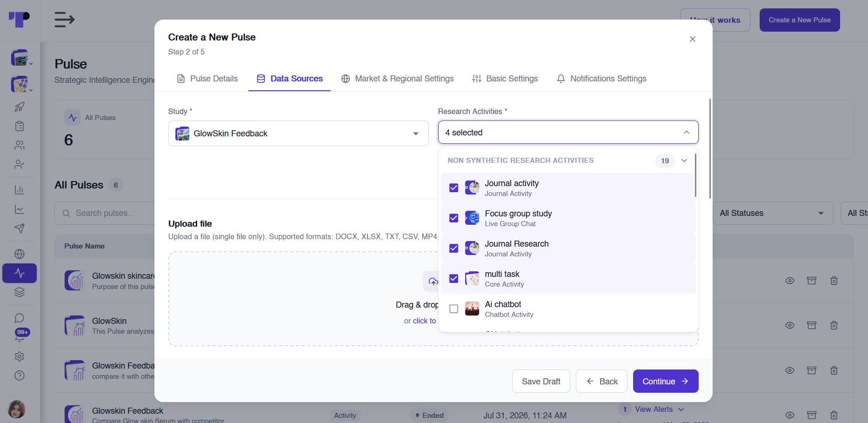Open the line chart icon in sidebar
Screen dimensions: 868x423
click(20, 209)
